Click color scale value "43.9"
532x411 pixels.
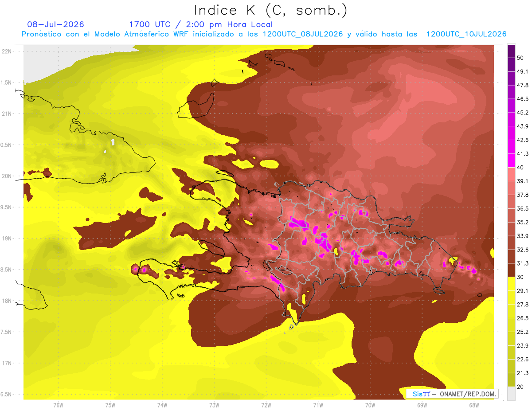(x=522, y=126)
